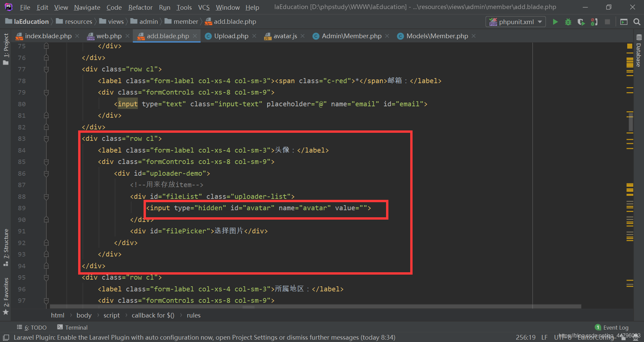This screenshot has height=342, width=644.
Task: Open the File menu
Action: (x=25, y=7)
